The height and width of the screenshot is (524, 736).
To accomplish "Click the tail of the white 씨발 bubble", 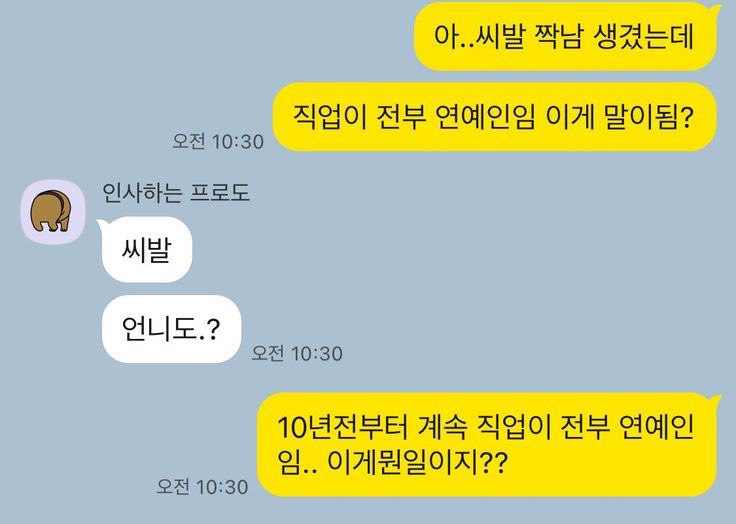I will click(x=100, y=224).
